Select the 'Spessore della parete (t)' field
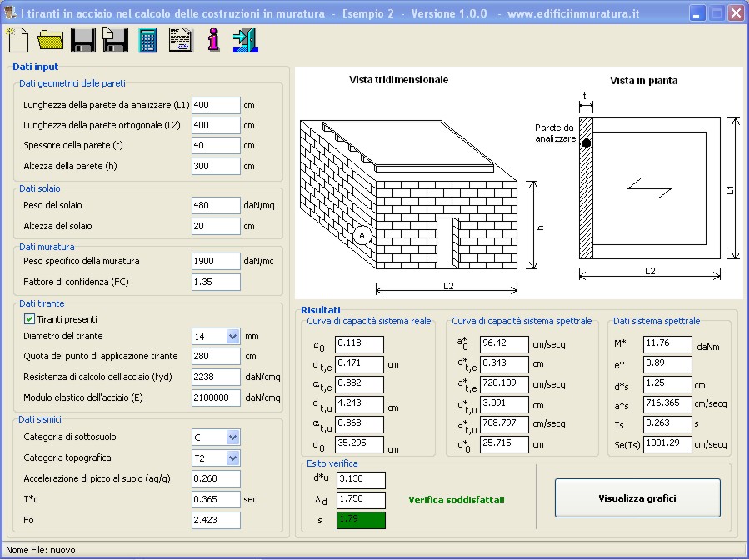The height and width of the screenshot is (560, 749). pos(216,145)
